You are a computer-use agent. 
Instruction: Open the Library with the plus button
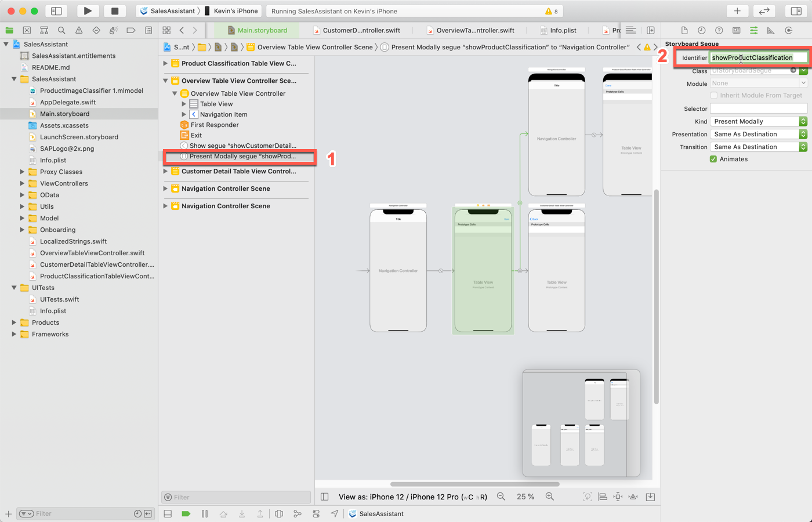coord(737,11)
